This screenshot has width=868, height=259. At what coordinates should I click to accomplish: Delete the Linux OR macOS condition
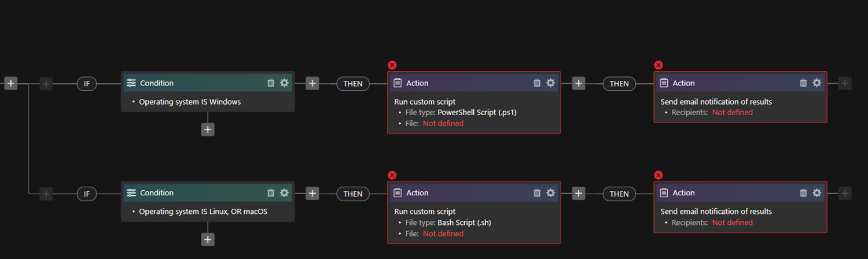271,193
